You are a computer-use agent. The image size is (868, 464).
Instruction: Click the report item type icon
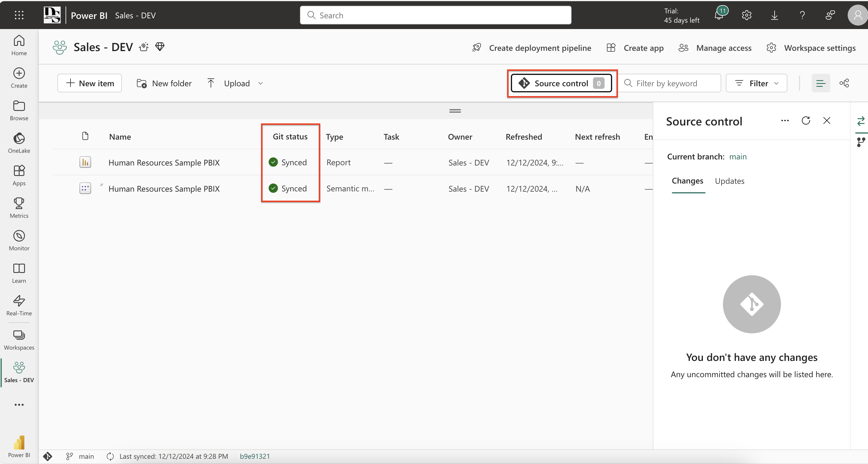click(85, 162)
